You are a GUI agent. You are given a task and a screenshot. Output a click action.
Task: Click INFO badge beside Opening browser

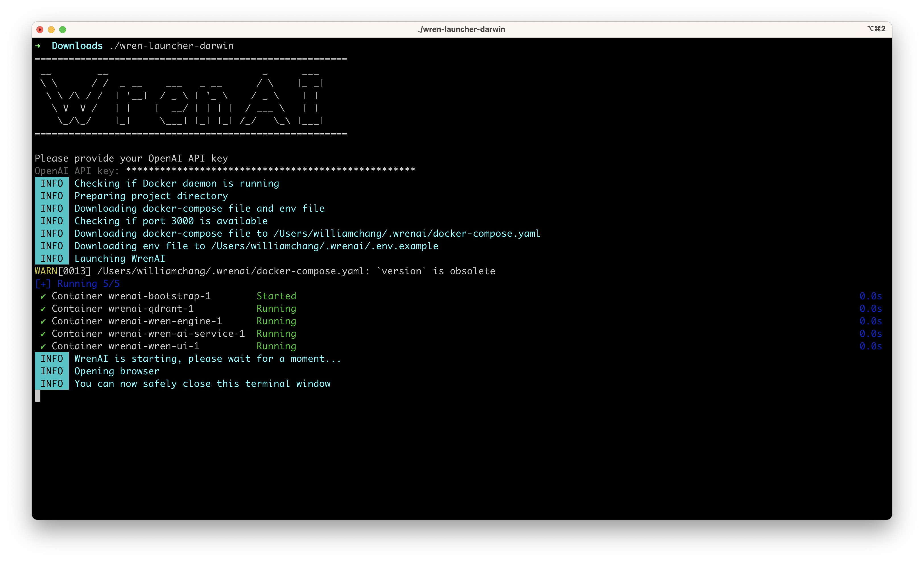click(x=52, y=371)
